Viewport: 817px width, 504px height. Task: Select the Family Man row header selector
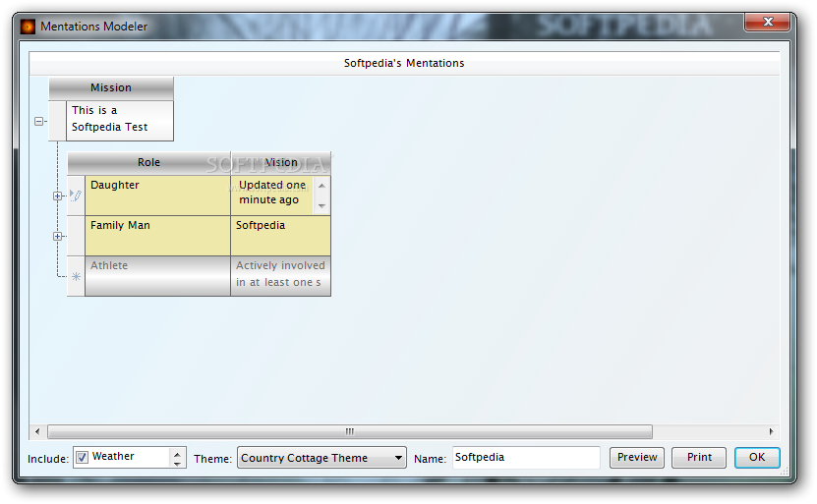pos(76,236)
